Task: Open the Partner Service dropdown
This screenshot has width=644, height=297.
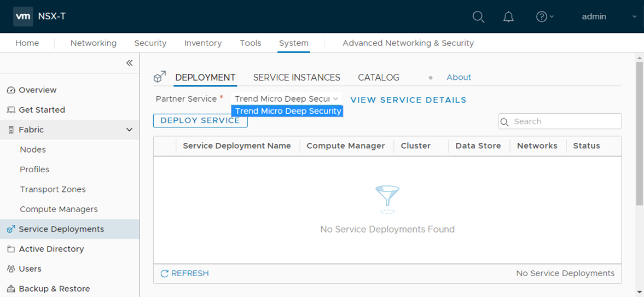Action: pos(286,99)
